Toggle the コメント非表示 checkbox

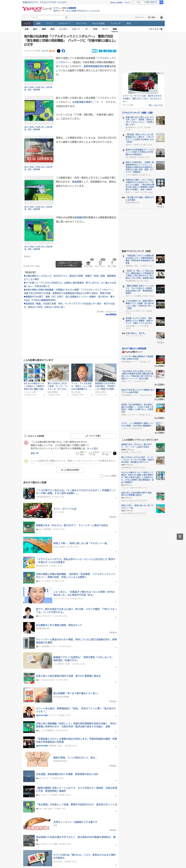[102, 476]
